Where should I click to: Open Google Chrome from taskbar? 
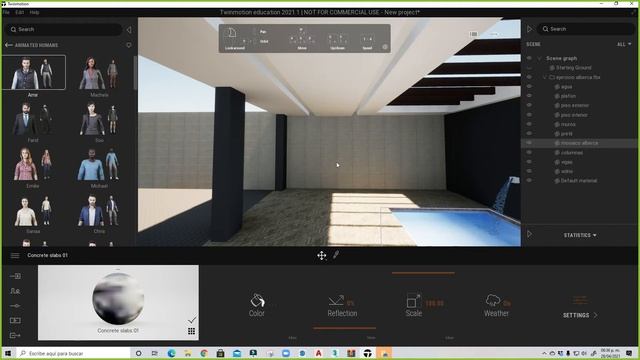point(204,353)
